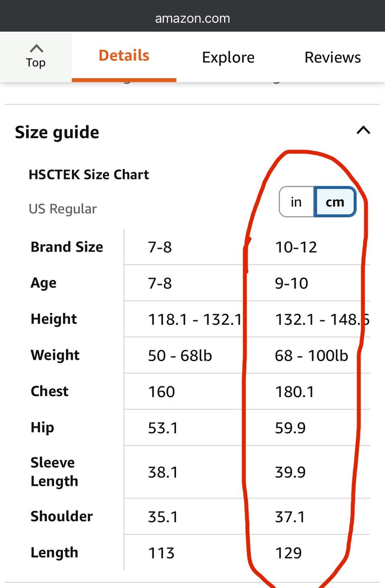The image size is (385, 588).
Task: Tap the Length value 129
Action: (288, 553)
